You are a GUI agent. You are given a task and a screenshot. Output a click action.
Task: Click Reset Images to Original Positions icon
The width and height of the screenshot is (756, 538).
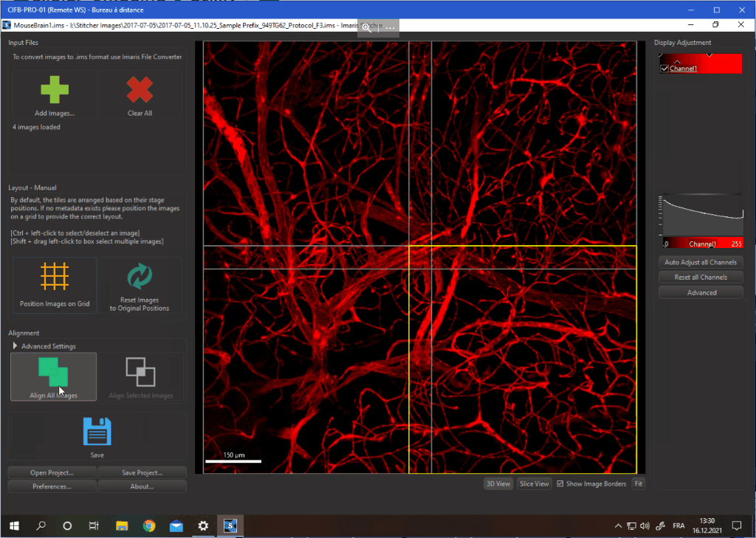pyautogui.click(x=139, y=276)
